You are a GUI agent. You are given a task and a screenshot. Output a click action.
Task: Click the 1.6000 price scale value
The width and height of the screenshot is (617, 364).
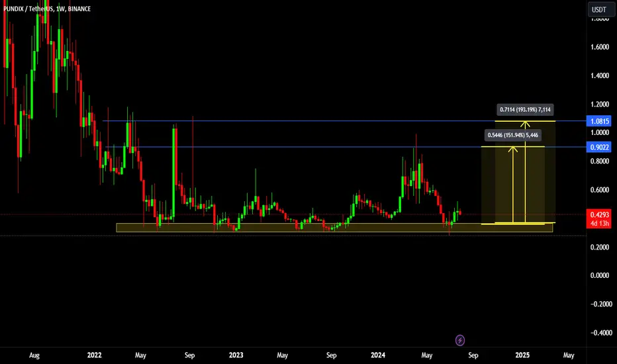point(600,47)
